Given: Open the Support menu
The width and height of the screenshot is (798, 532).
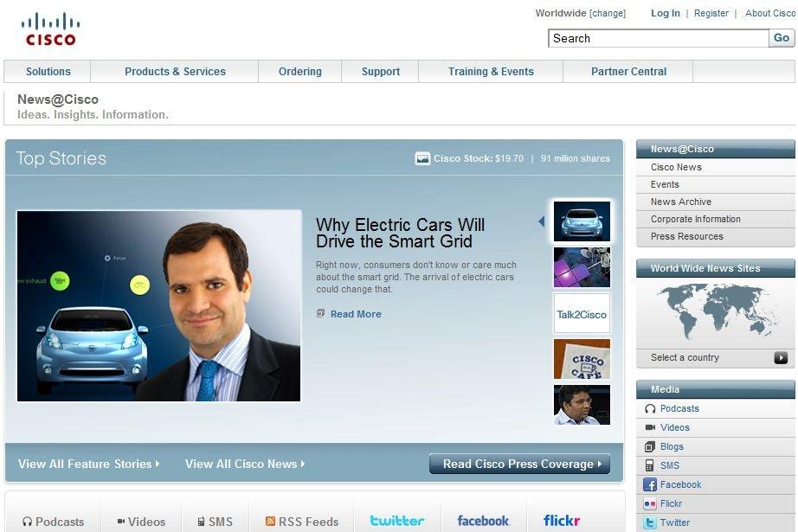Looking at the screenshot, I should (381, 72).
